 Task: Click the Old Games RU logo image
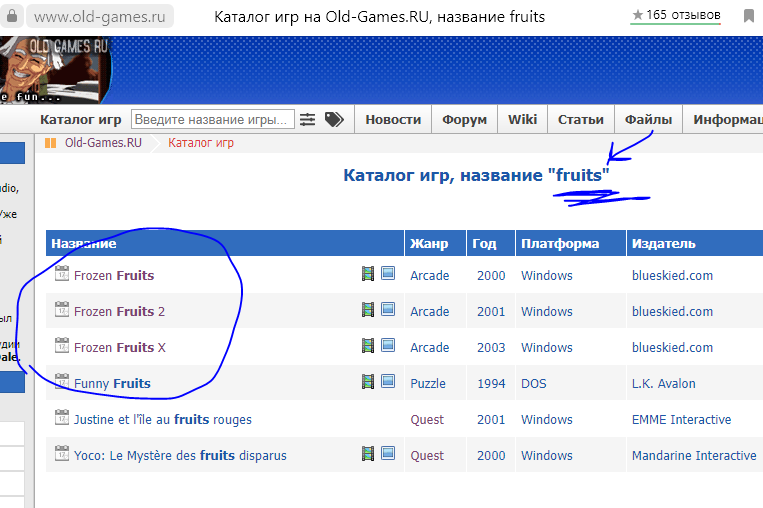click(55, 70)
